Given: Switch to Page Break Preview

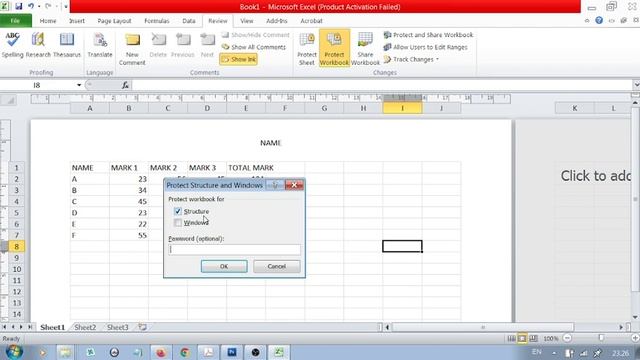Looking at the screenshot, I should (533, 338).
